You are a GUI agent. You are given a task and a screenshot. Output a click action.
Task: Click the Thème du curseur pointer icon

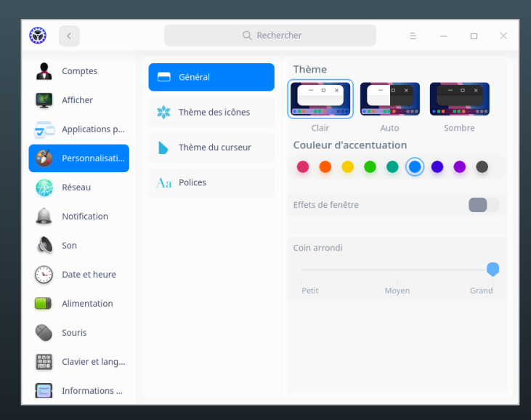pos(163,148)
